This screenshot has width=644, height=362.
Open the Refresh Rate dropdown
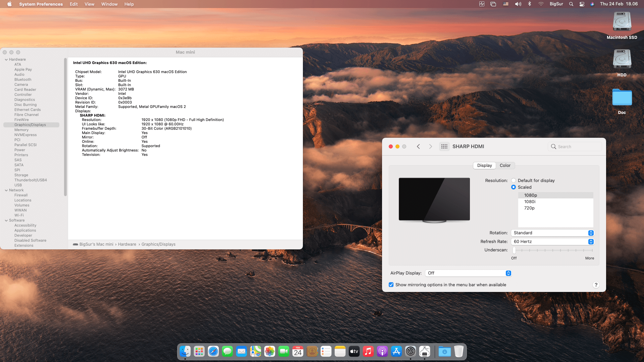(x=552, y=241)
